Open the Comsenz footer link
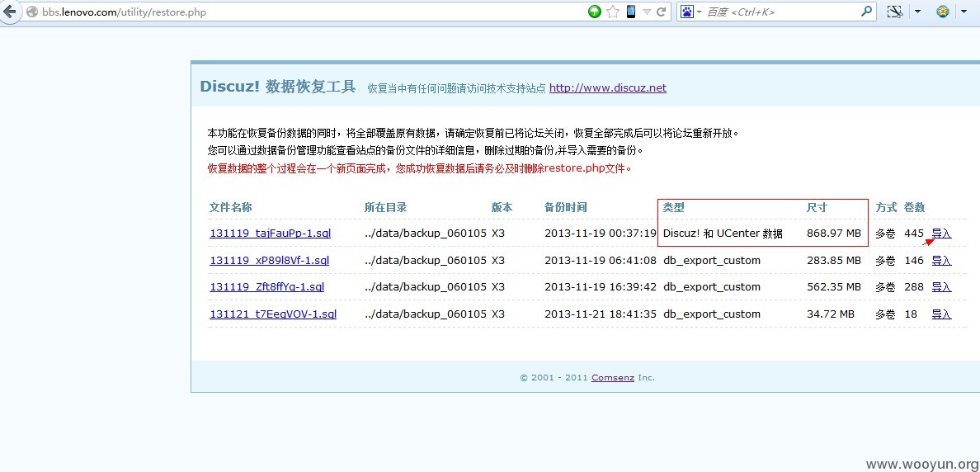 [x=613, y=378]
